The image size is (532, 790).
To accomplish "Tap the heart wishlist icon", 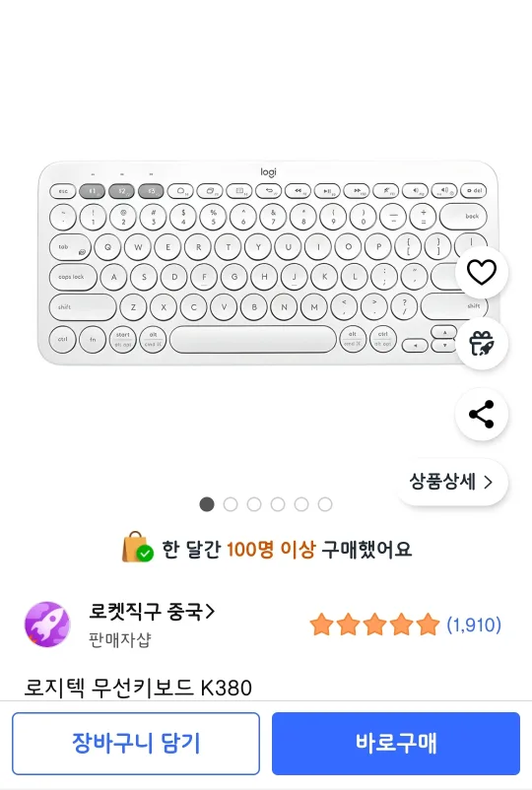I will 482,273.
